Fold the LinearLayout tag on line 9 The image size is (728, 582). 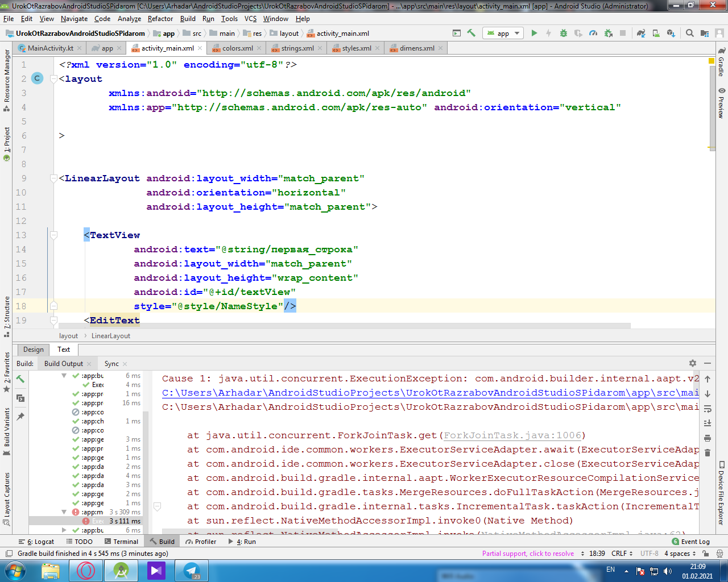pyautogui.click(x=53, y=178)
